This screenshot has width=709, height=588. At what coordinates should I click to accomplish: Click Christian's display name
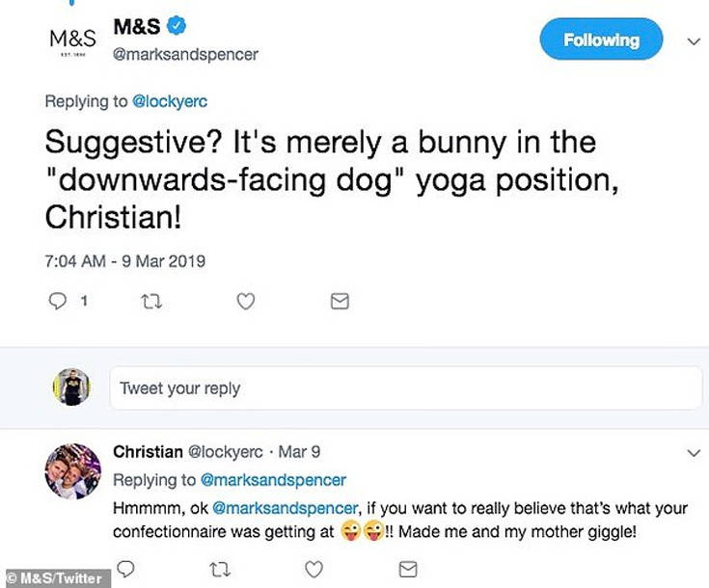coord(146,451)
